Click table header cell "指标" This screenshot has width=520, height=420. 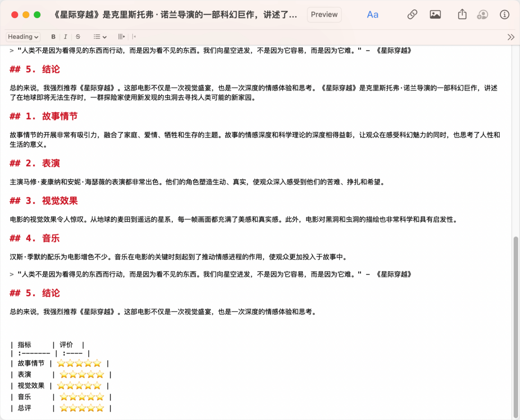pyautogui.click(x=25, y=345)
